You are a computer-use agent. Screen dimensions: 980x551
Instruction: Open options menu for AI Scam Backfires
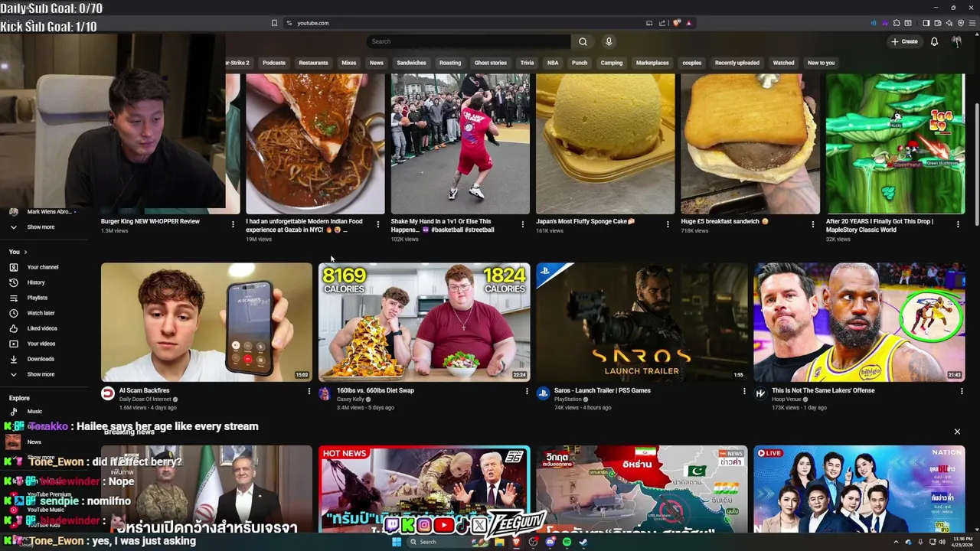(x=309, y=391)
